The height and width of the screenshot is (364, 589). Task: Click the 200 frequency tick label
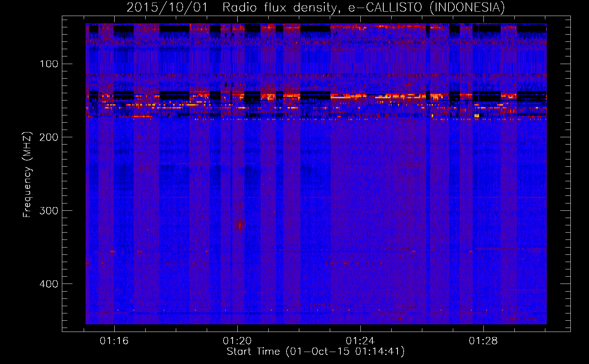[49, 137]
